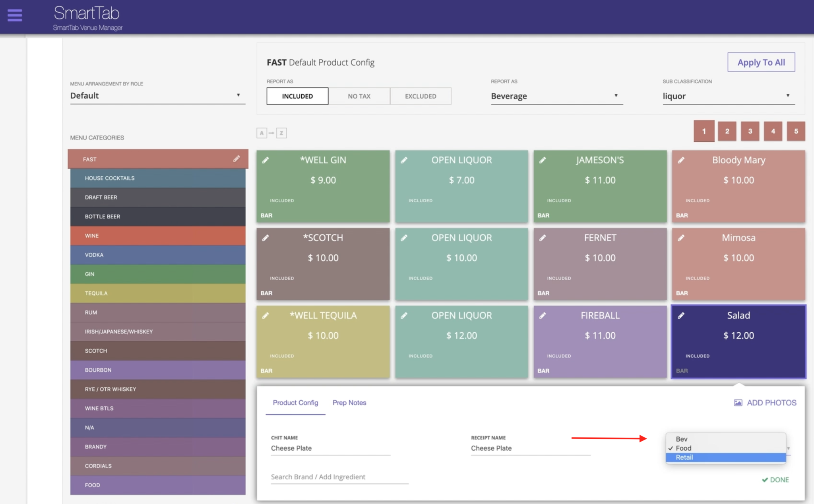
Task: Expand the Sub Classification liquor dropdown
Action: tap(728, 96)
